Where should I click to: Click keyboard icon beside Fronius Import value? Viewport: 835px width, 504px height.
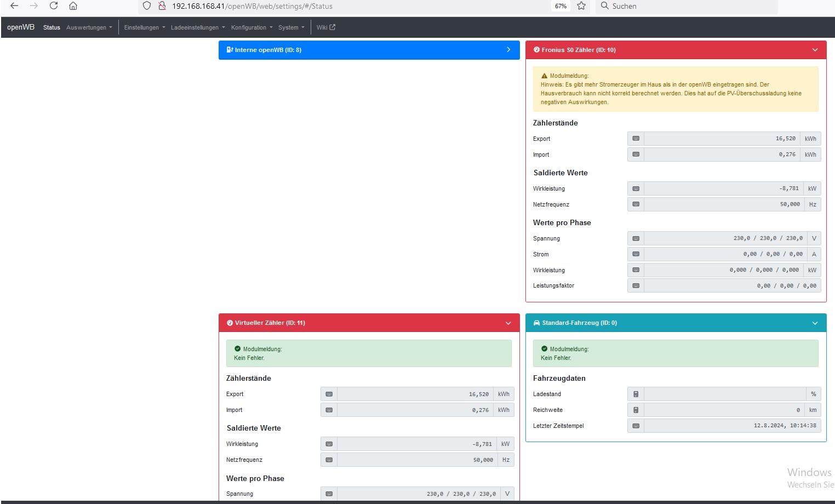point(636,154)
